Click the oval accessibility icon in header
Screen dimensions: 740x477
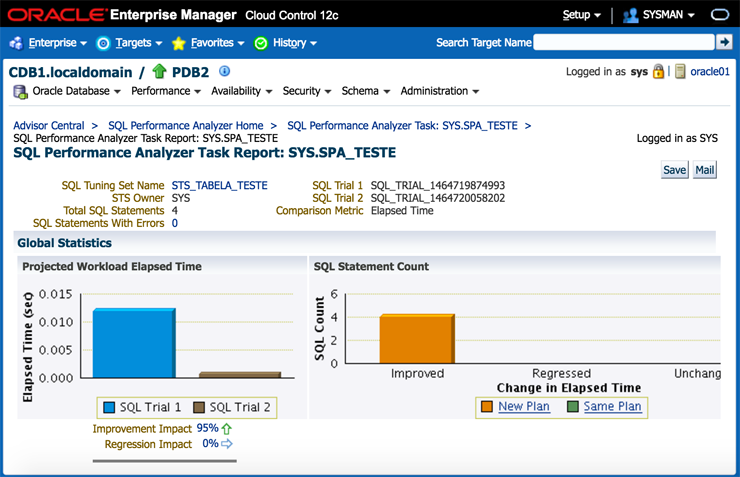click(x=720, y=15)
